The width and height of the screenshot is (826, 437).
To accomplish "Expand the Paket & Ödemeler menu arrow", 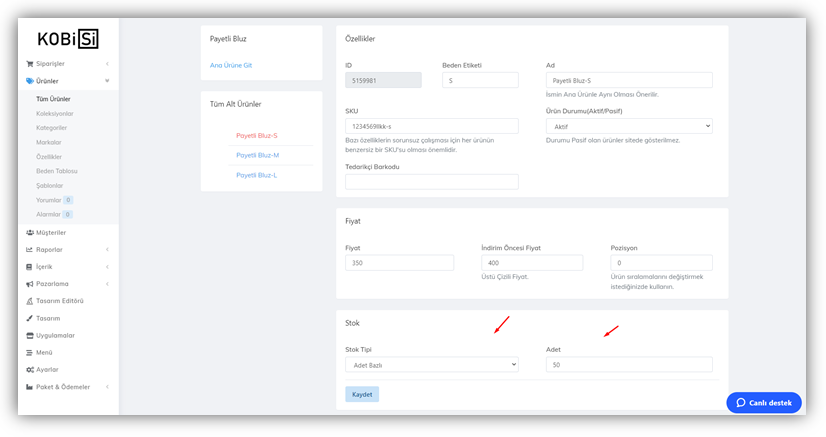I will pos(107,387).
